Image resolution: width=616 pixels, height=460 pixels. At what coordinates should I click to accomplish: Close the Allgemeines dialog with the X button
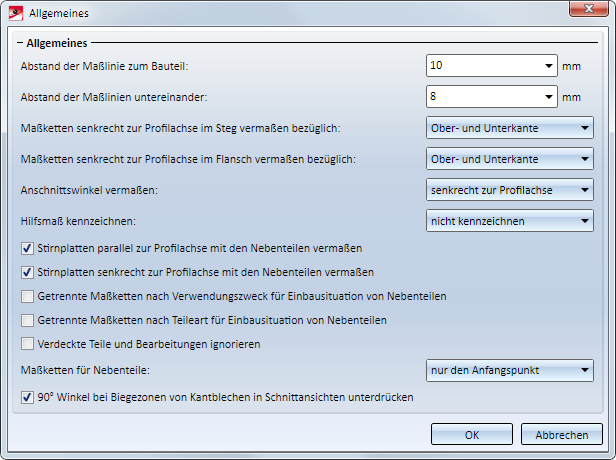588,8
